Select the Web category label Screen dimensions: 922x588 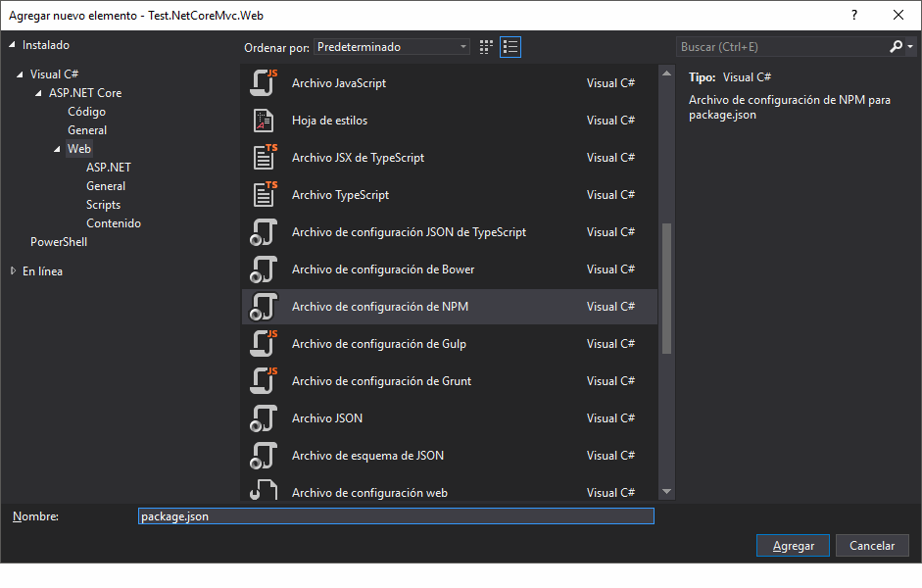pyautogui.click(x=78, y=149)
